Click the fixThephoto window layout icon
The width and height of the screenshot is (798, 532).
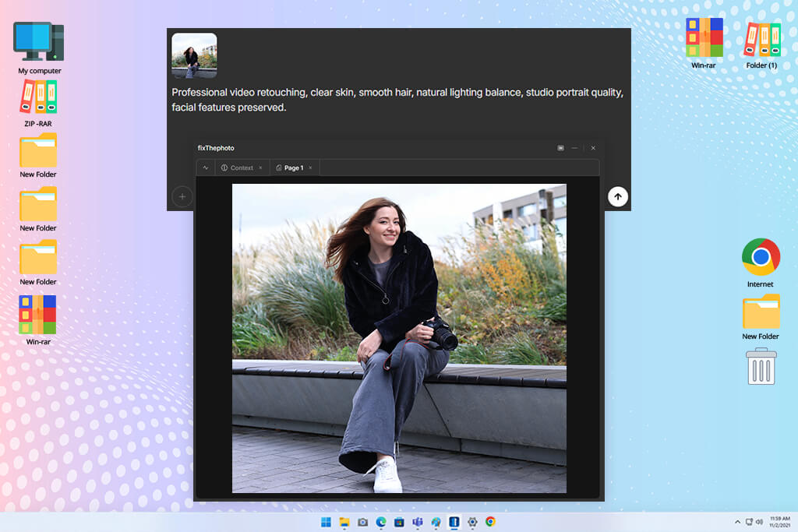pos(560,148)
